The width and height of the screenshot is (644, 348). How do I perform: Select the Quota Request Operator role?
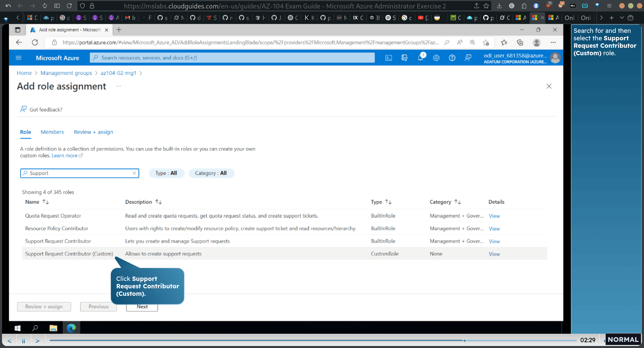53,216
